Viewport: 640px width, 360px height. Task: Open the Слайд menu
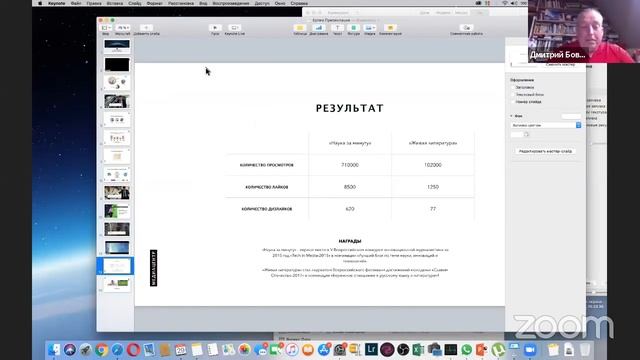tap(135, 3)
